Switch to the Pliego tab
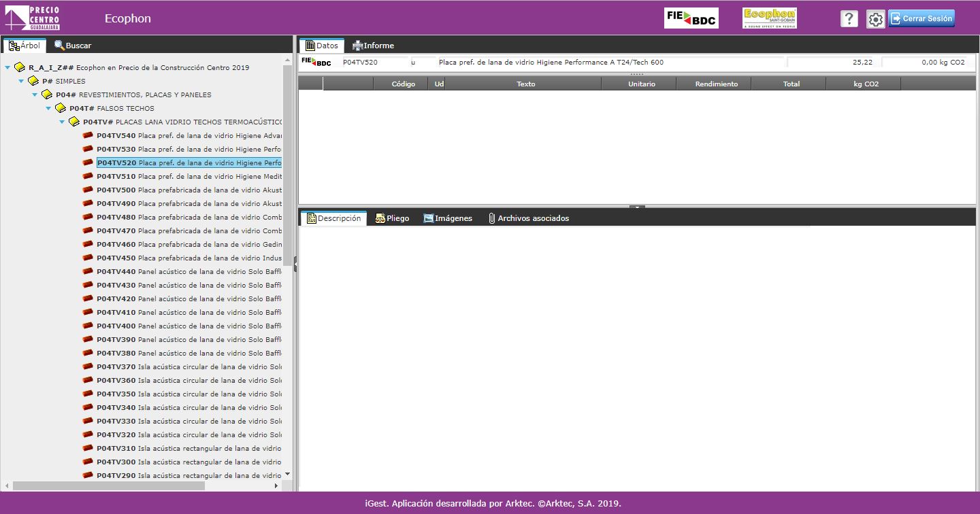980x514 pixels. coord(393,218)
